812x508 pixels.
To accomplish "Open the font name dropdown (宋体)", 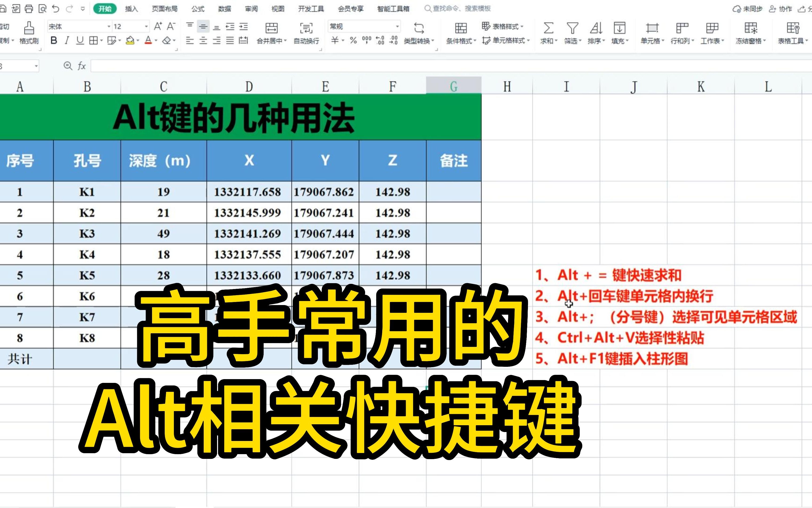I will pyautogui.click(x=109, y=26).
